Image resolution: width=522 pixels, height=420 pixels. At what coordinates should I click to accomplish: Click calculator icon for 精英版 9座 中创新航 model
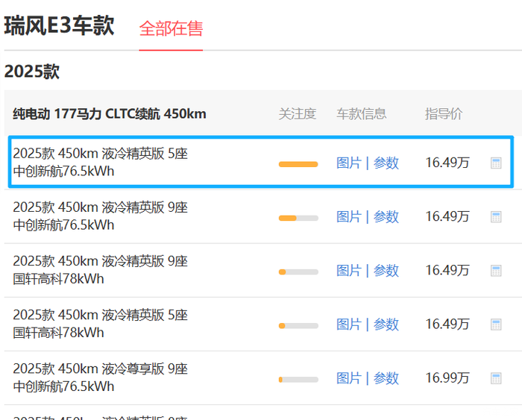click(x=496, y=217)
